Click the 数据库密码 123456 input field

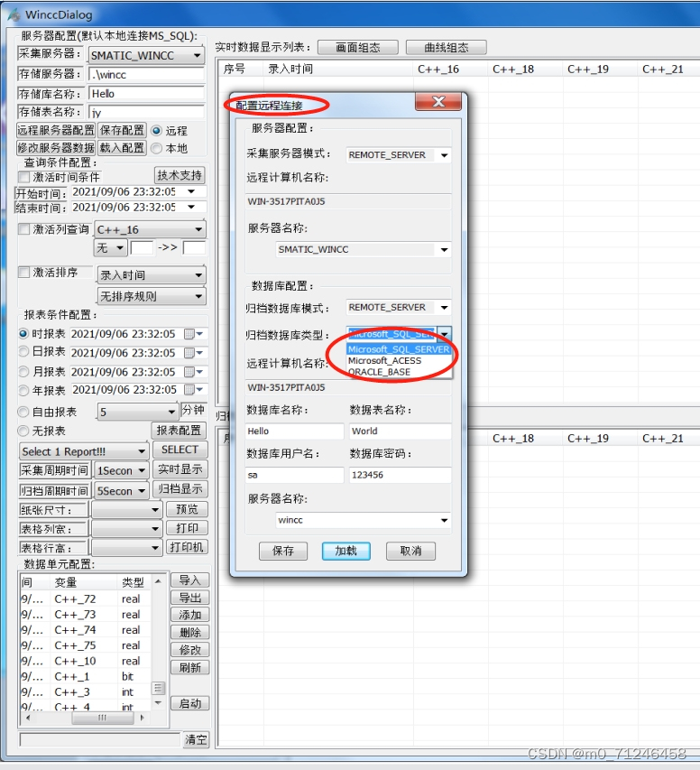(x=400, y=475)
